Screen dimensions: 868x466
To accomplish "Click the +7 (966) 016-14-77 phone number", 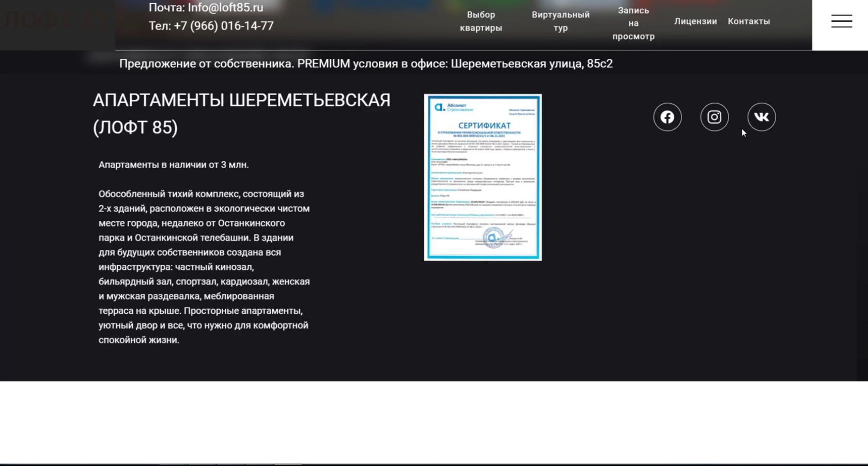I will [224, 26].
